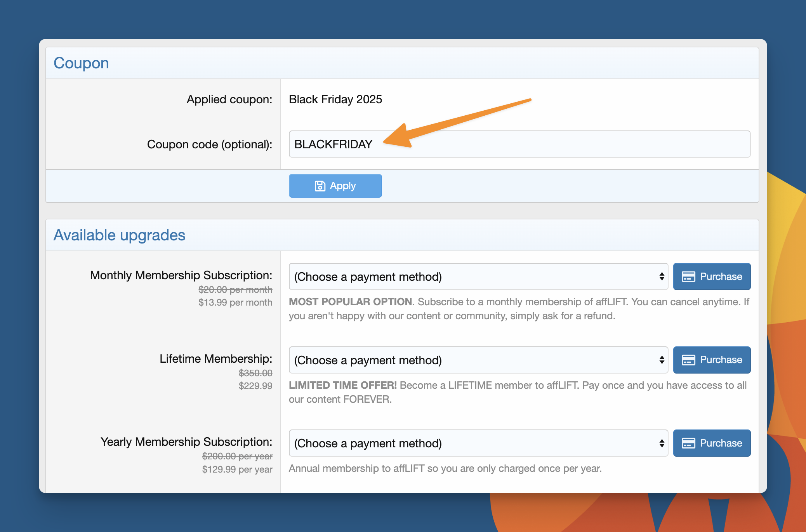Click the credit card icon for Yearly Membership

pyautogui.click(x=688, y=443)
